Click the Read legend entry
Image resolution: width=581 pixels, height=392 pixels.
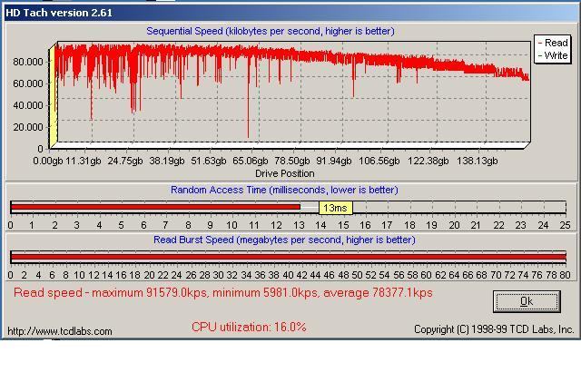click(553, 43)
